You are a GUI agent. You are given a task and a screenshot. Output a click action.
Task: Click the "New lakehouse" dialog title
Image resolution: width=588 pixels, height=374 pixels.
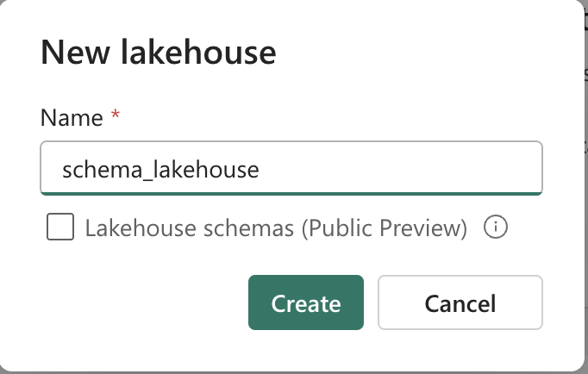[x=159, y=53]
